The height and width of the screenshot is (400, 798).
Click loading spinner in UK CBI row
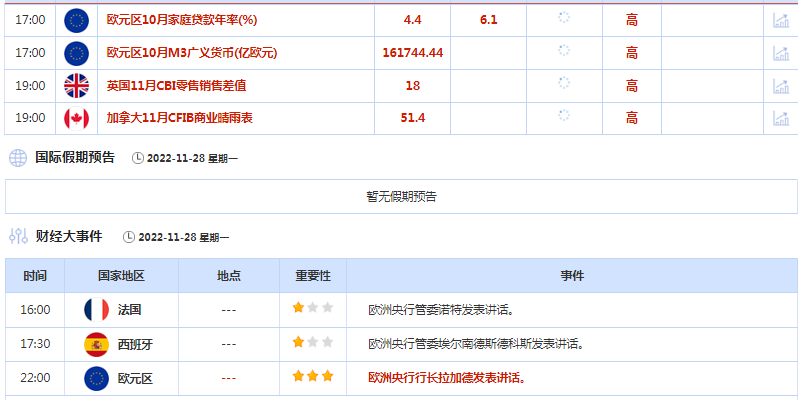point(564,84)
